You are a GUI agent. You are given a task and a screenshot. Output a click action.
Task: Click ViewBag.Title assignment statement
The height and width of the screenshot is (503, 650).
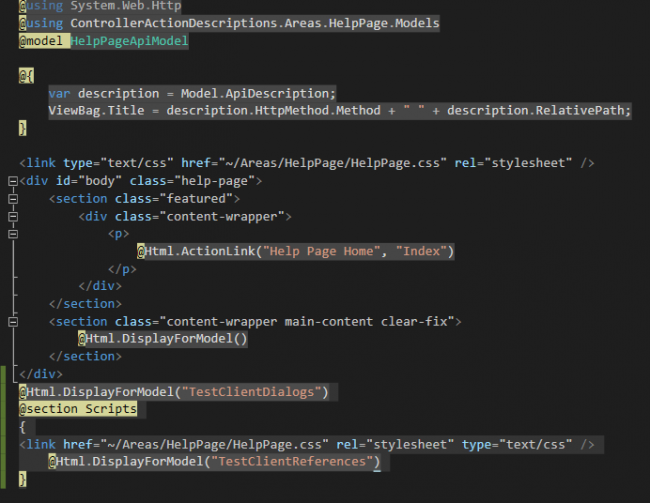coord(340,111)
